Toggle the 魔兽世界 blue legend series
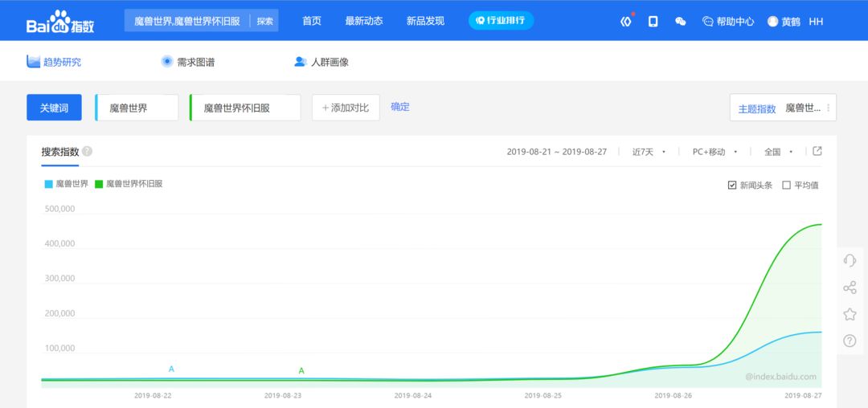 (67, 184)
